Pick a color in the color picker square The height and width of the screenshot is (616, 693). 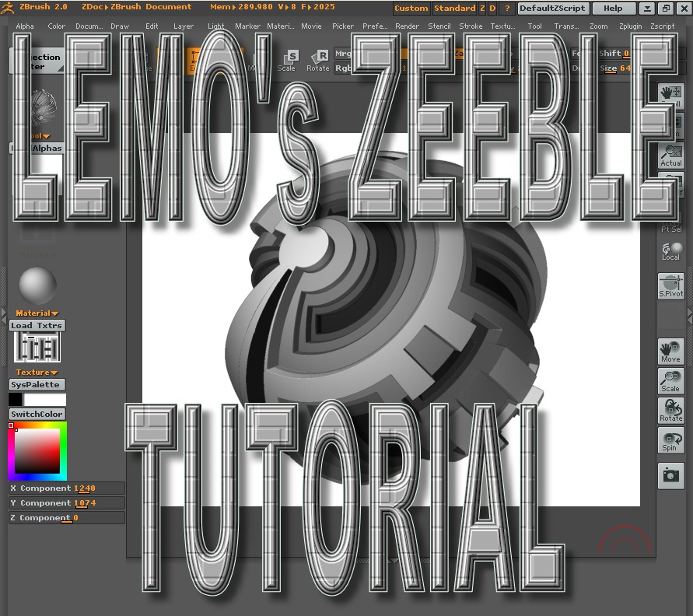[37, 451]
